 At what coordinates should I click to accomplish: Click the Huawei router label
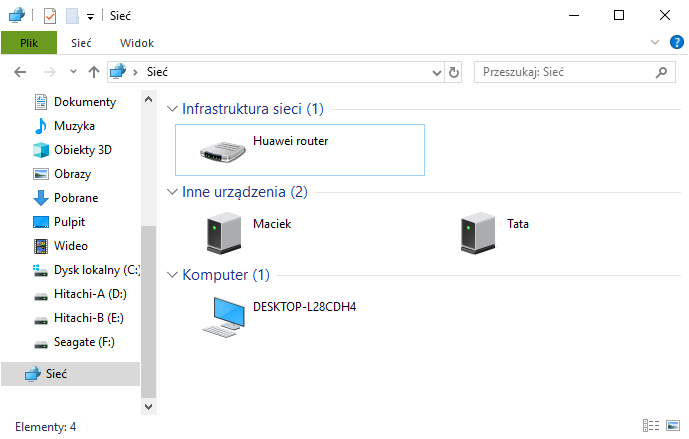coord(291,141)
